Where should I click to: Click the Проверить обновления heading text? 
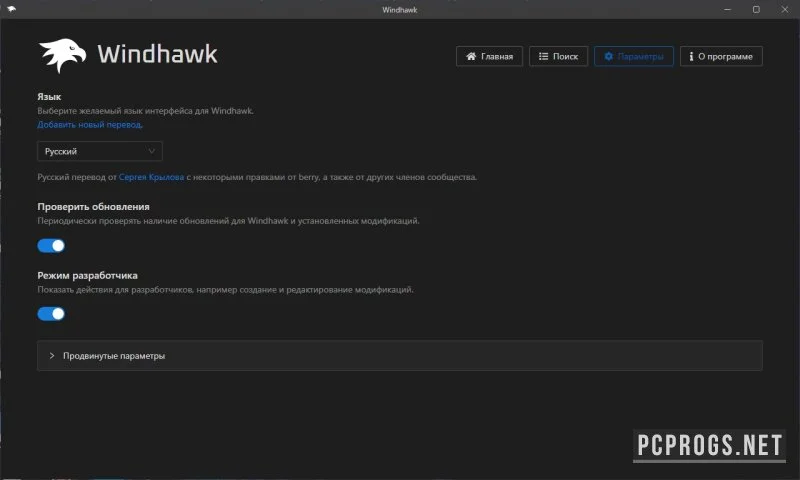pyautogui.click(x=93, y=207)
